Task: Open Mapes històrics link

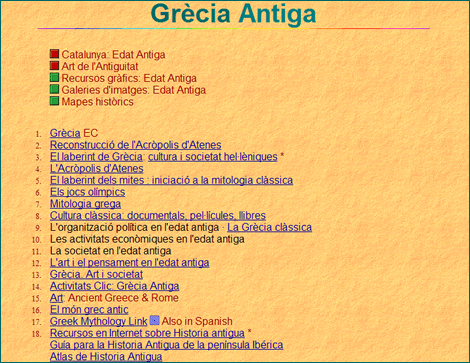Action: [x=97, y=102]
